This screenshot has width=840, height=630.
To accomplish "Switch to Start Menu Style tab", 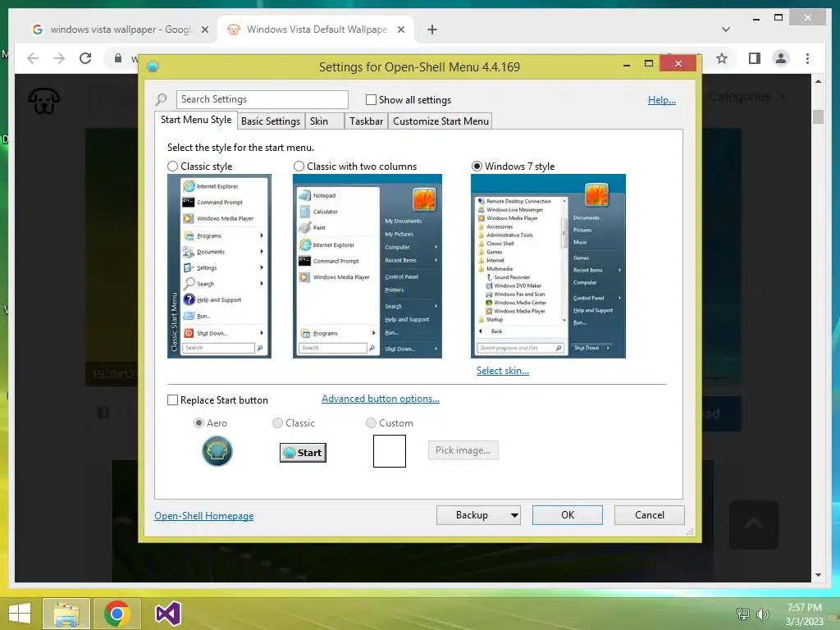I will click(x=196, y=120).
